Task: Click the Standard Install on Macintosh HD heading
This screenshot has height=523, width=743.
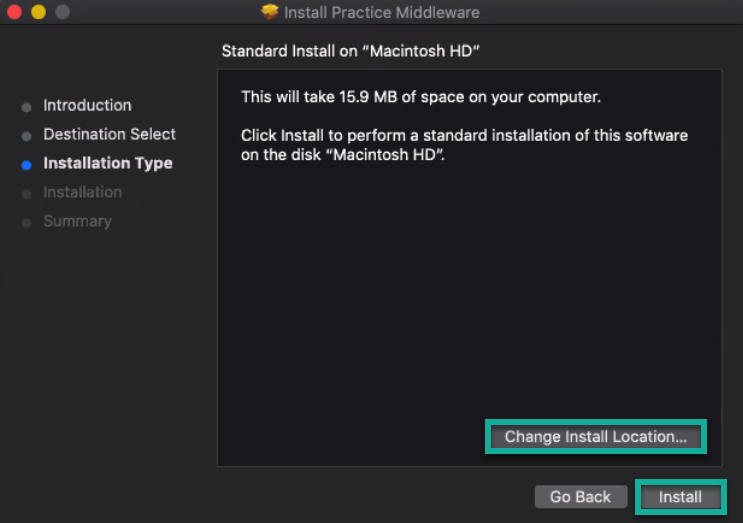Action: (x=351, y=51)
